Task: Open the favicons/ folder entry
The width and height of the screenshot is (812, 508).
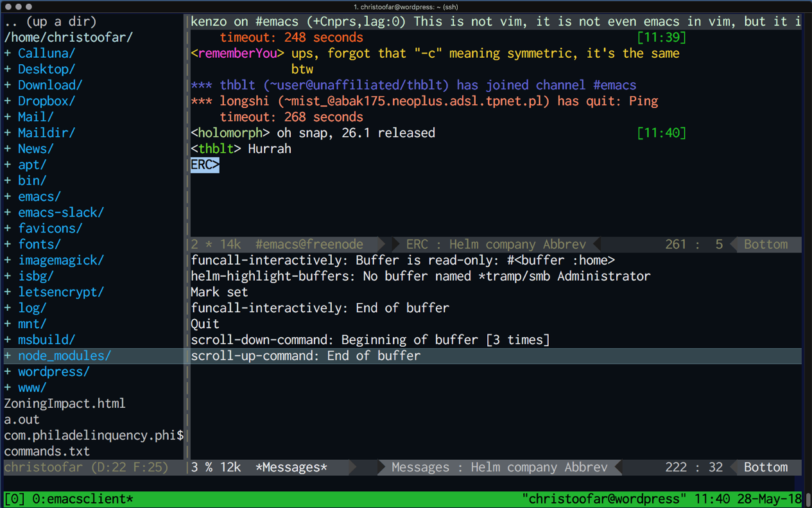Action: point(50,229)
